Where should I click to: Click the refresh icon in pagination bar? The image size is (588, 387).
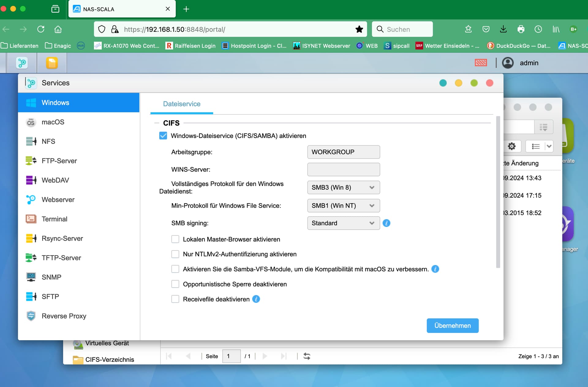(x=307, y=356)
